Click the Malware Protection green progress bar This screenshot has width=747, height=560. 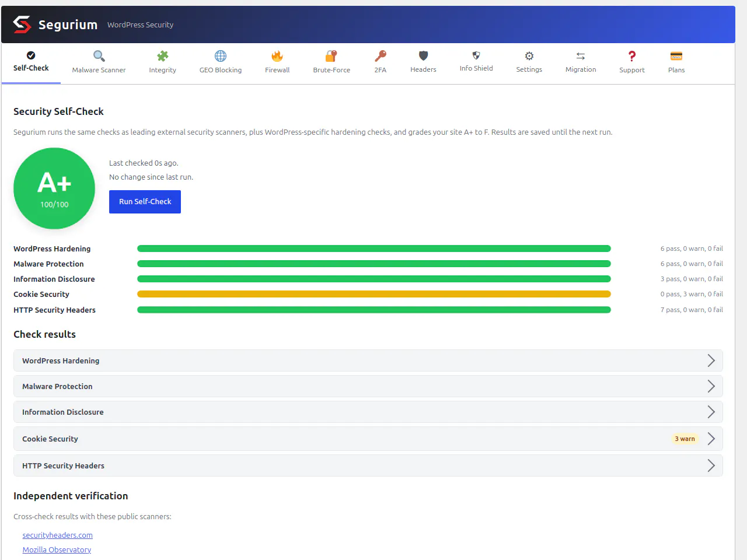coord(374,264)
